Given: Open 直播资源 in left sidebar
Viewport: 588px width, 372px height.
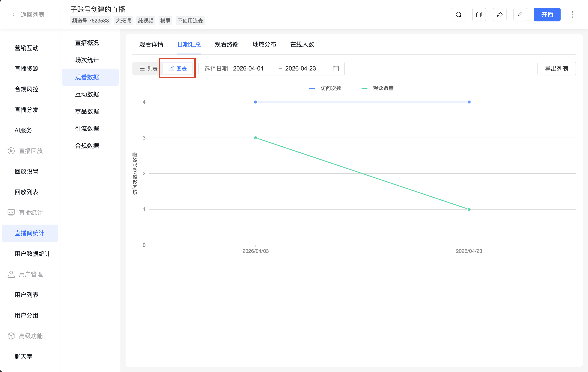Looking at the screenshot, I should [30, 69].
